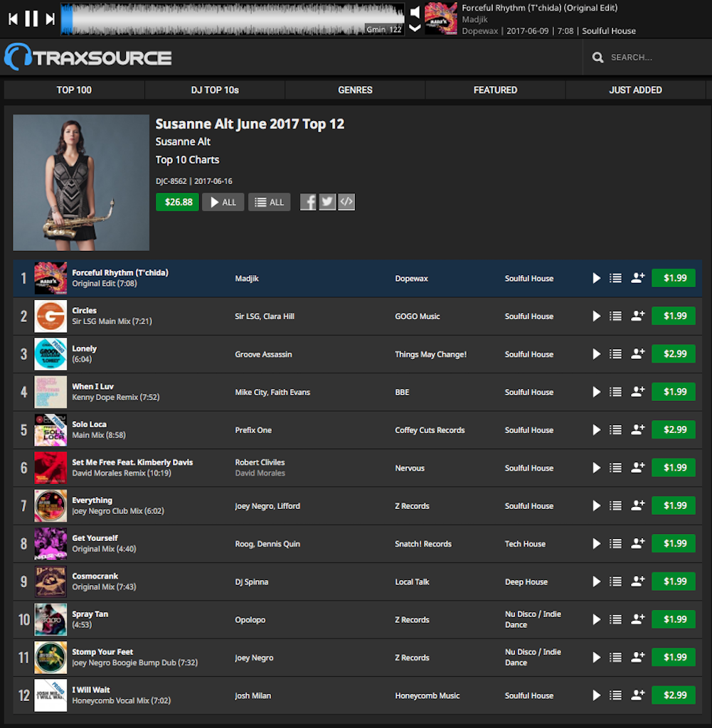Open the JUST ADDED tab
This screenshot has height=728, width=712.
tap(635, 90)
